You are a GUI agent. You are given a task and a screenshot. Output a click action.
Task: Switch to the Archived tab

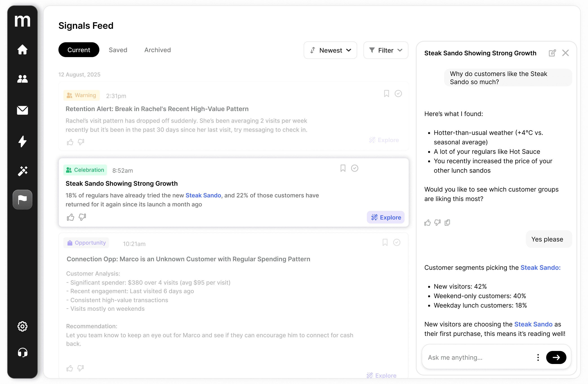[x=157, y=50]
